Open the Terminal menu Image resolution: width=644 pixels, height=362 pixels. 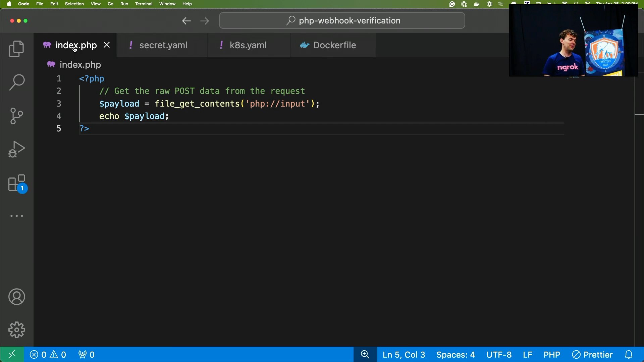click(144, 4)
